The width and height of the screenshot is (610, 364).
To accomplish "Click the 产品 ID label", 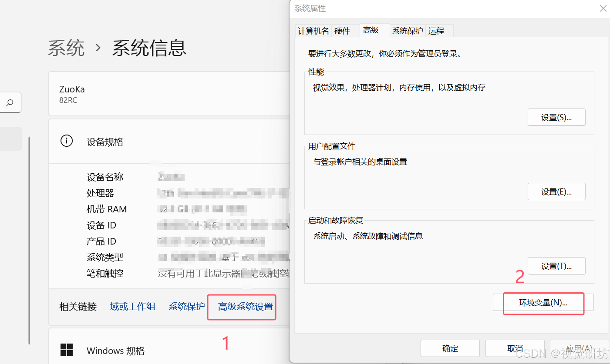I will click(101, 241).
